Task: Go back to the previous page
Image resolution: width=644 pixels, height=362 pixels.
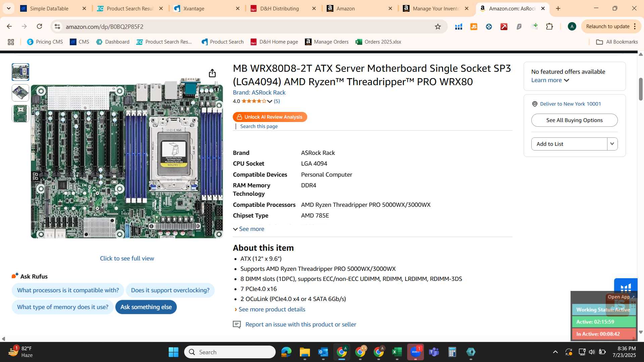Action: tap(9, 26)
